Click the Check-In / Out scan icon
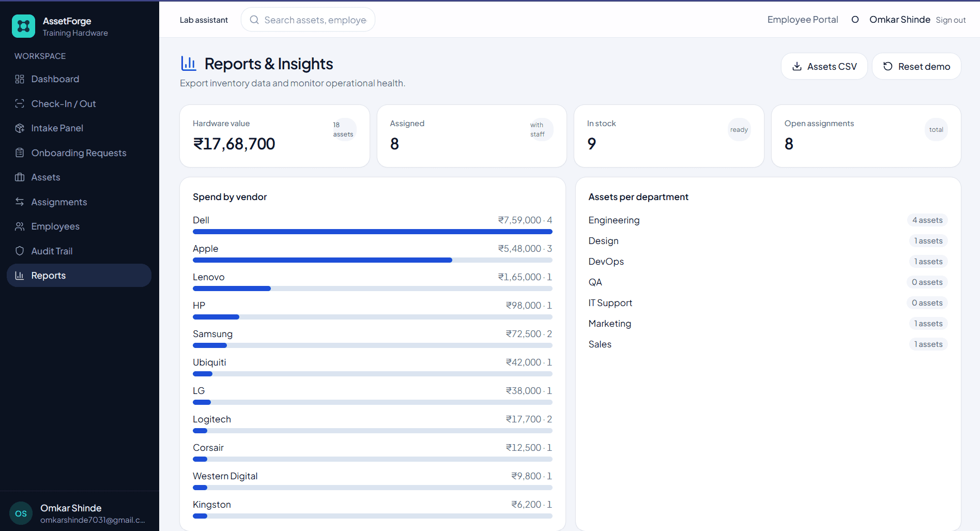 (x=20, y=103)
